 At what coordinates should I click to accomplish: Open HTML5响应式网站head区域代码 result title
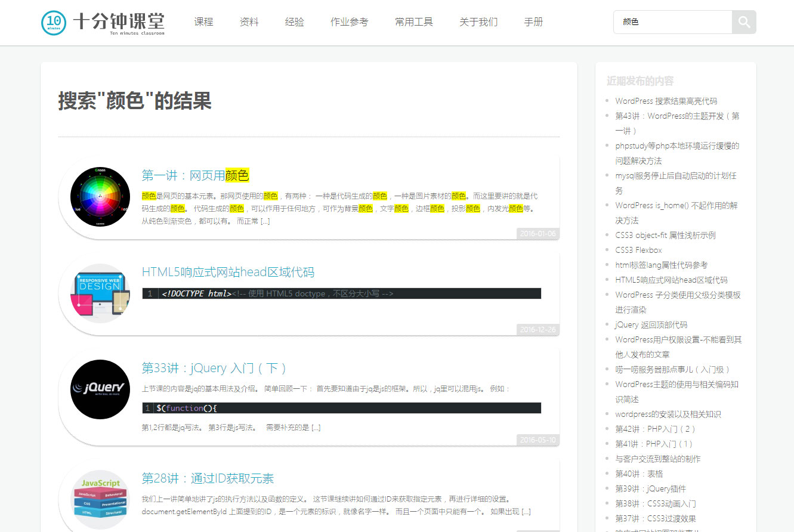click(228, 272)
